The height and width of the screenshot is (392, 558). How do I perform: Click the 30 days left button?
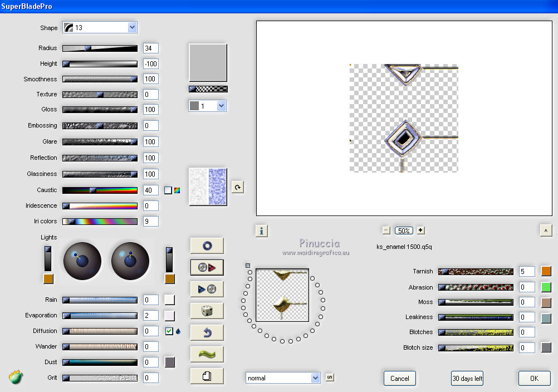point(467,379)
